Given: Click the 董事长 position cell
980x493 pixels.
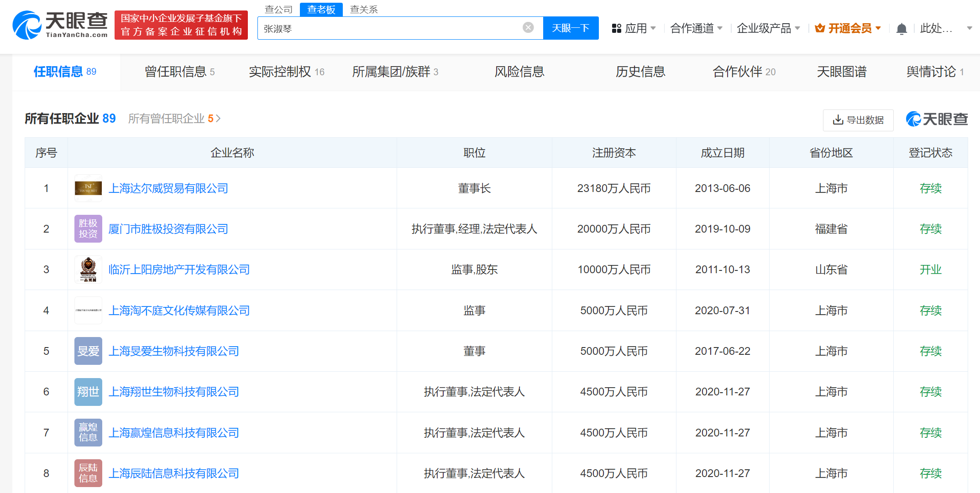Looking at the screenshot, I should [474, 188].
